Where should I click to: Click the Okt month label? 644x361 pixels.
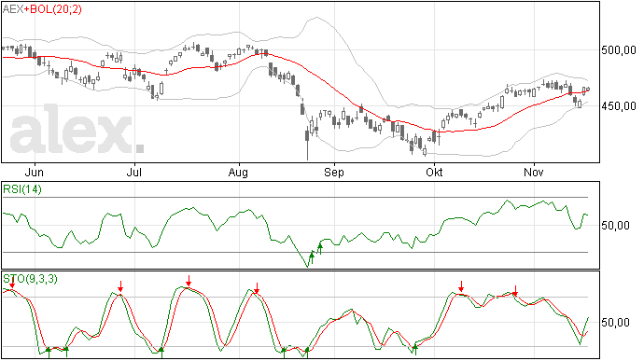click(434, 172)
